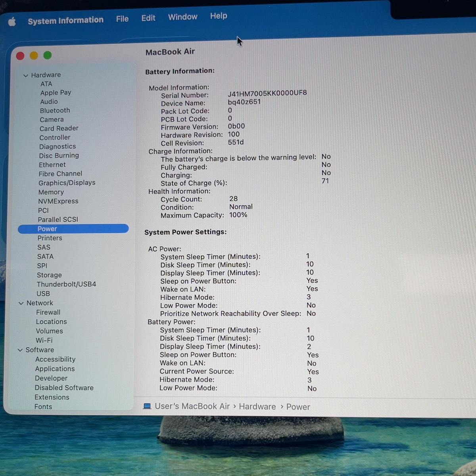
Task: Click the Cycle Count value 28
Action: pos(233,199)
